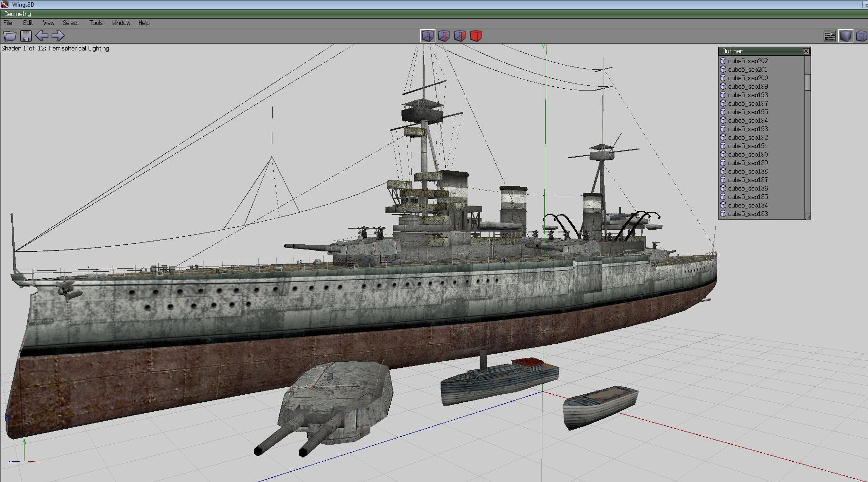This screenshot has height=482, width=868.
Task: Switch to Edge selection mode
Action: click(x=443, y=36)
